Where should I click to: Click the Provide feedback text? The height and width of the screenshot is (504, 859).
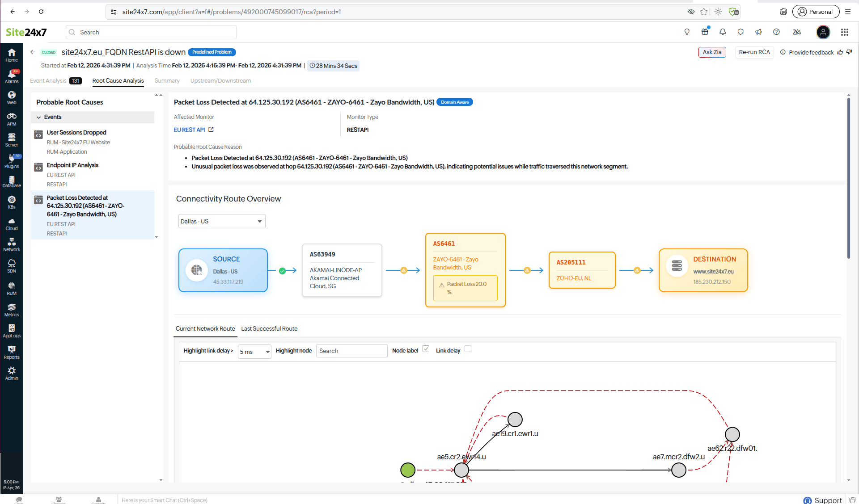tap(811, 53)
